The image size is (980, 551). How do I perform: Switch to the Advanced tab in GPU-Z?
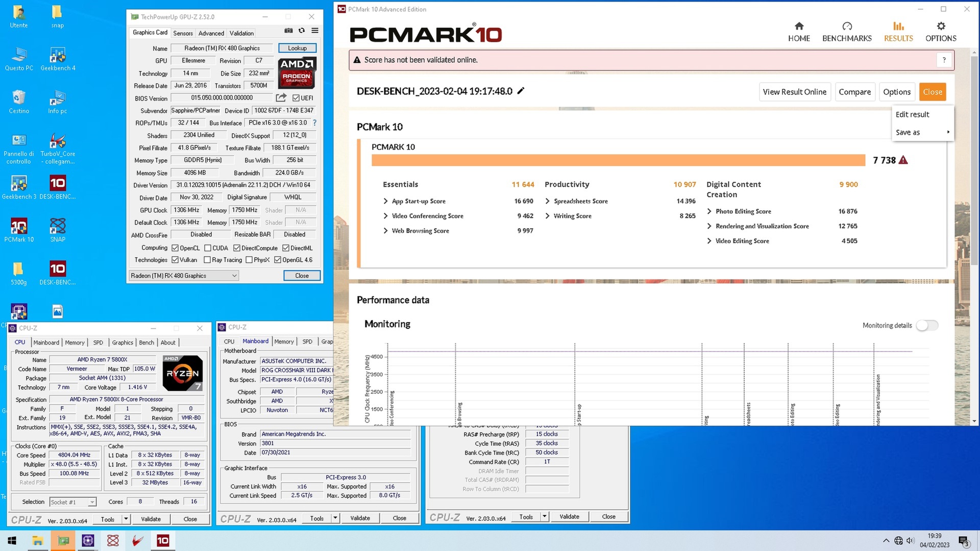click(211, 33)
